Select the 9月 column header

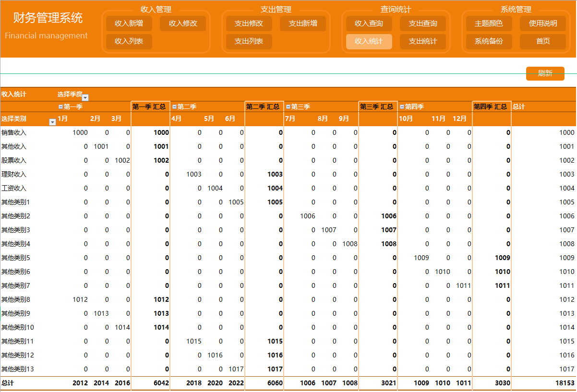[x=344, y=119]
